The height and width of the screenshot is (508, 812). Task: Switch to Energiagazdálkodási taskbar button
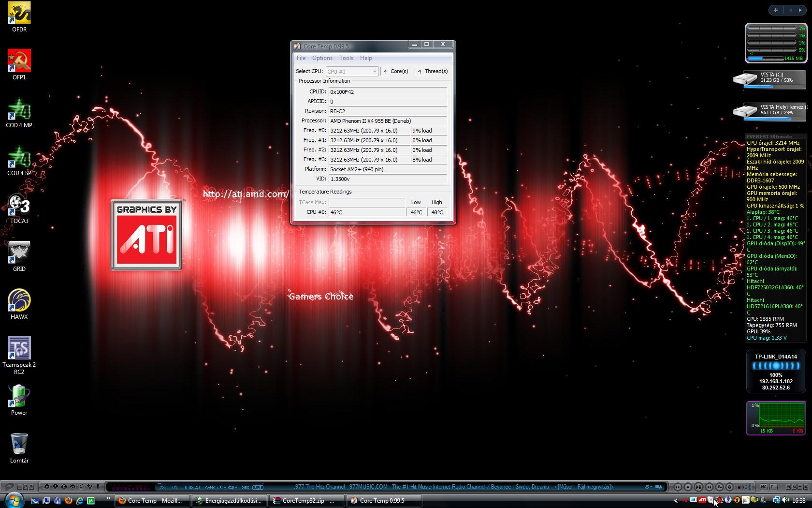pyautogui.click(x=230, y=501)
